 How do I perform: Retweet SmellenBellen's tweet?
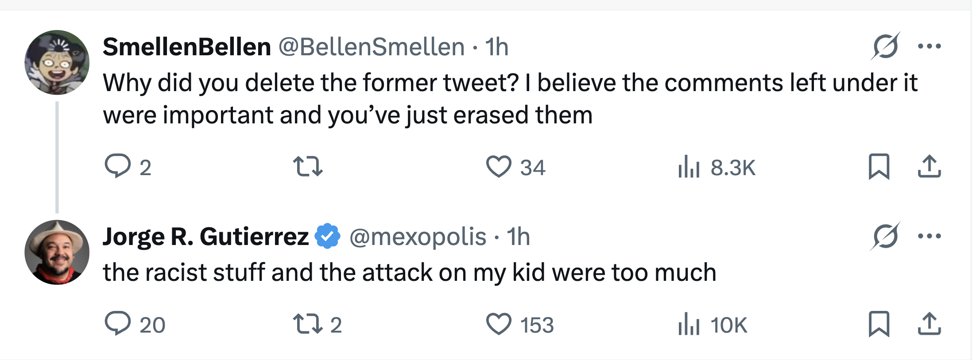[x=308, y=167]
